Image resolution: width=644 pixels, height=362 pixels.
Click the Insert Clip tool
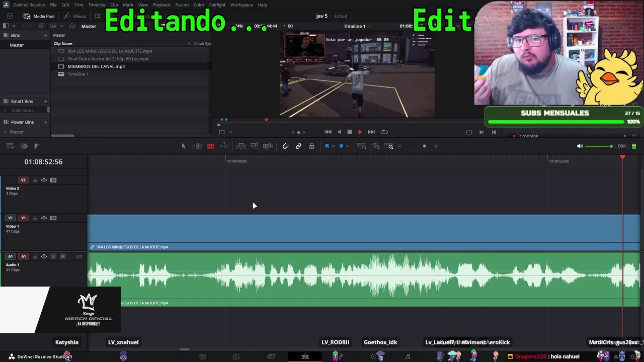coord(241,146)
